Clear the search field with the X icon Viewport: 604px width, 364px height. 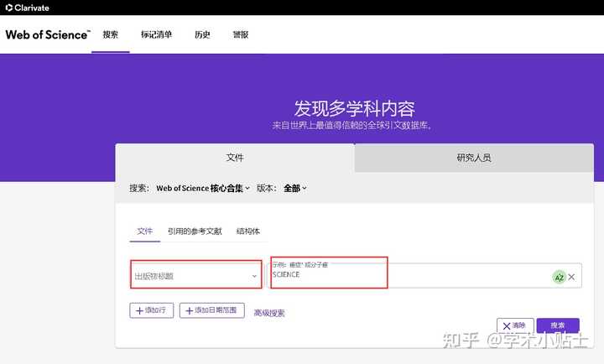click(x=571, y=277)
